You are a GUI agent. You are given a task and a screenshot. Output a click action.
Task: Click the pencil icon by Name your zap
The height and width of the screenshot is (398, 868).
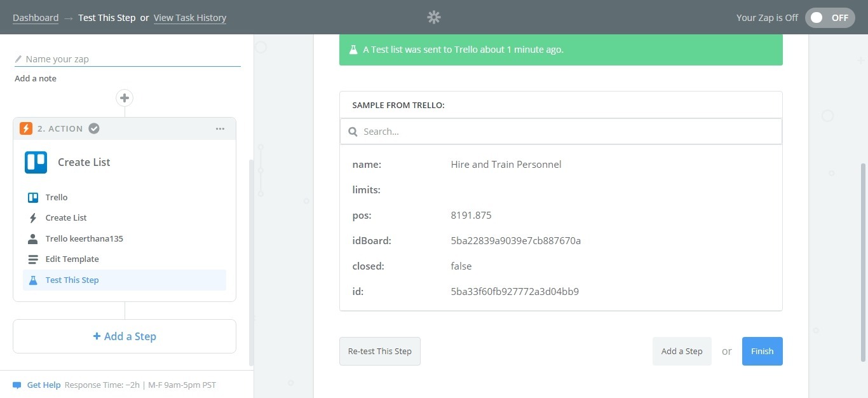point(18,59)
